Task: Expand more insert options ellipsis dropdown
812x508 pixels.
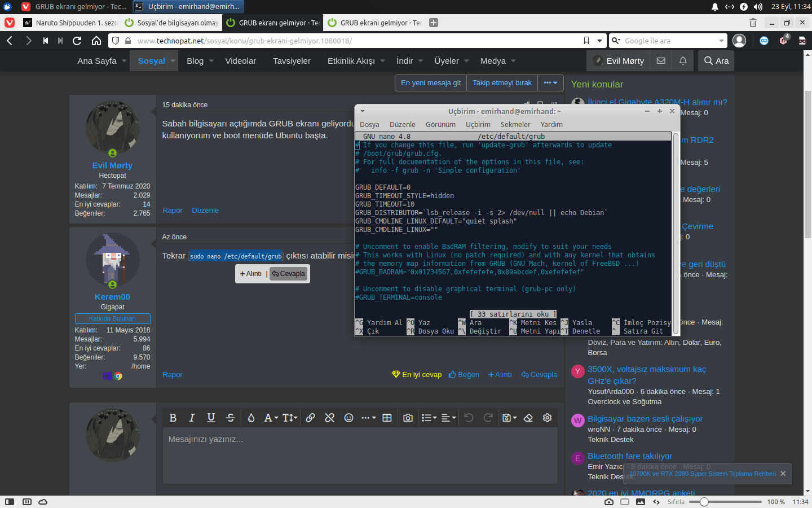Action: point(368,418)
